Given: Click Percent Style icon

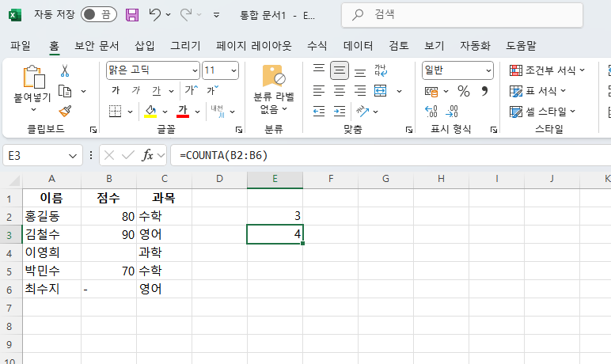Looking at the screenshot, I should (x=463, y=91).
